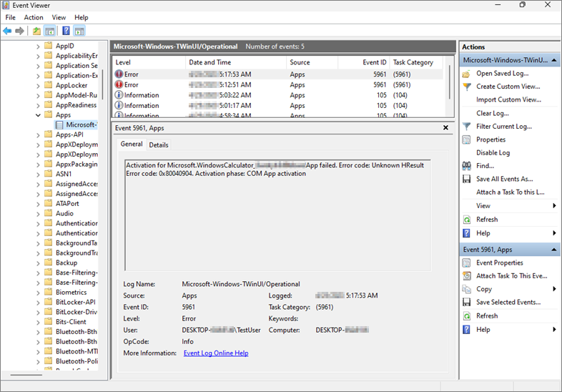Expand the Backup tree node
Screen dimensions: 562x392
point(38,263)
